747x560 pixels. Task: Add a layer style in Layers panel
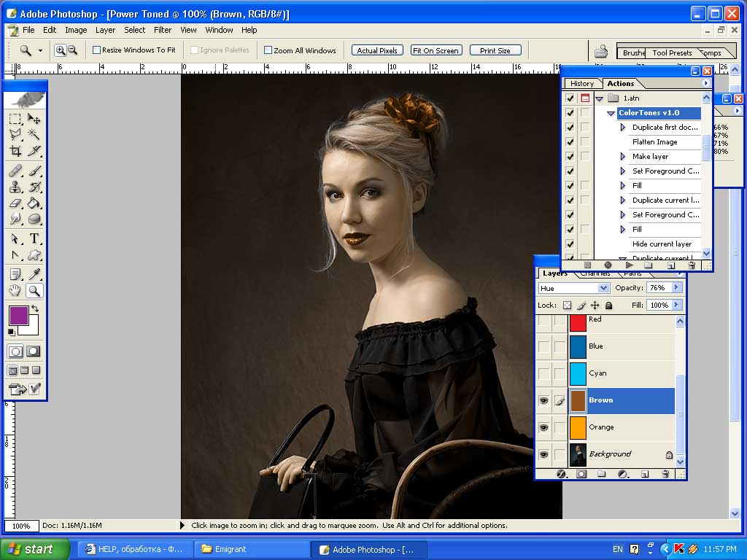point(561,474)
